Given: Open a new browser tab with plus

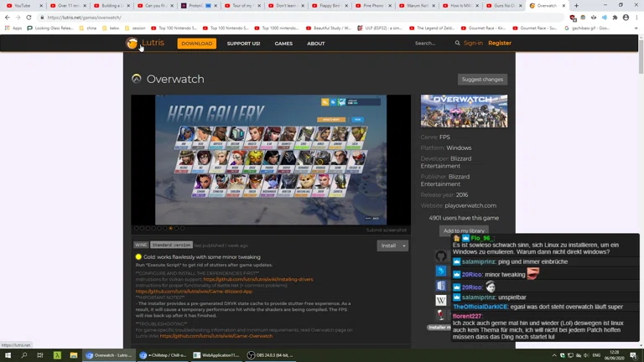Looking at the screenshot, I should click(576, 6).
